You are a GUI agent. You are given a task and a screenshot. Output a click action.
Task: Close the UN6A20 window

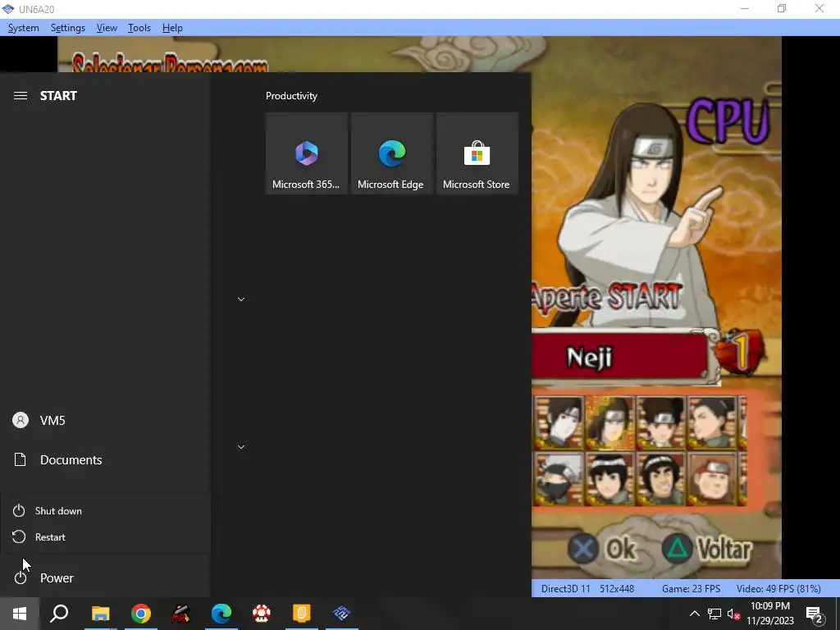(x=819, y=8)
